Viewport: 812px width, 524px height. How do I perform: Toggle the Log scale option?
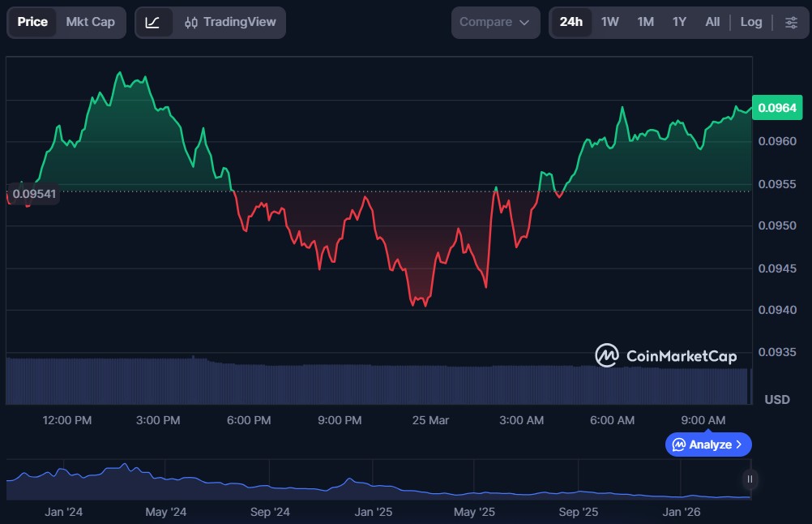[750, 22]
